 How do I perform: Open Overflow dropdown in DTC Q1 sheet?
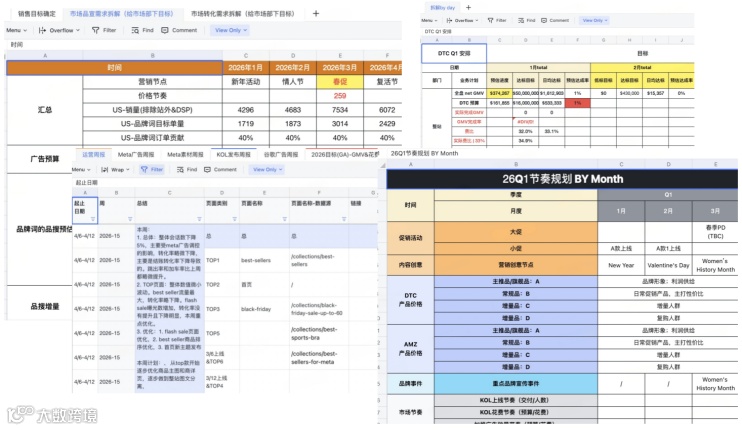(x=462, y=20)
